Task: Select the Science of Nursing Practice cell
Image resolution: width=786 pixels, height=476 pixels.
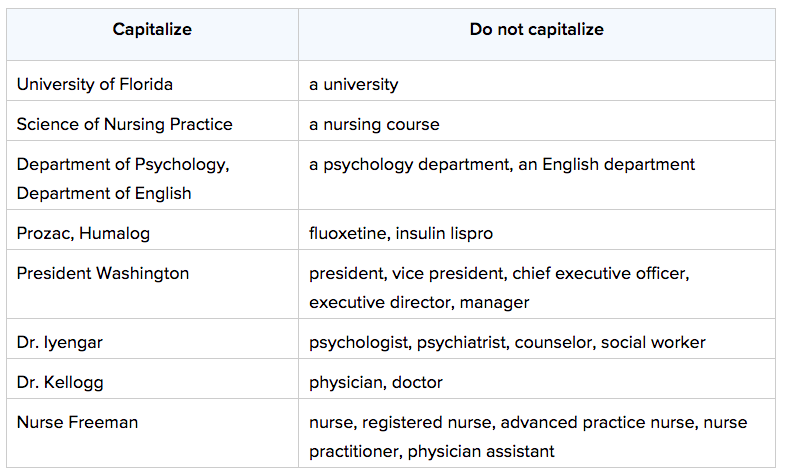Action: tap(152, 121)
